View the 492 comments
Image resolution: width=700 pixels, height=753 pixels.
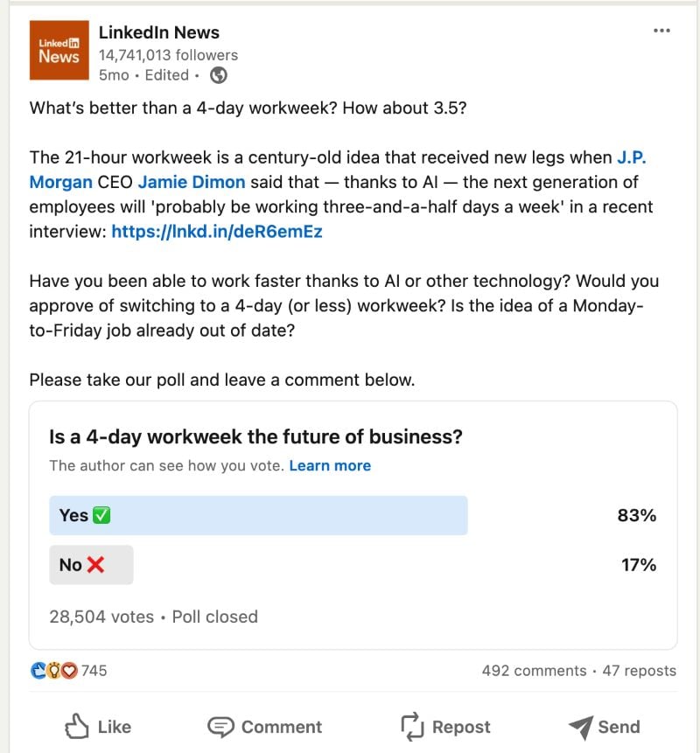(534, 671)
